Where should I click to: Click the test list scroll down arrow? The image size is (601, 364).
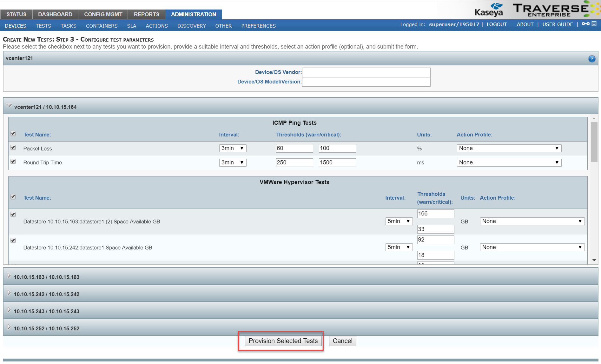point(594,260)
